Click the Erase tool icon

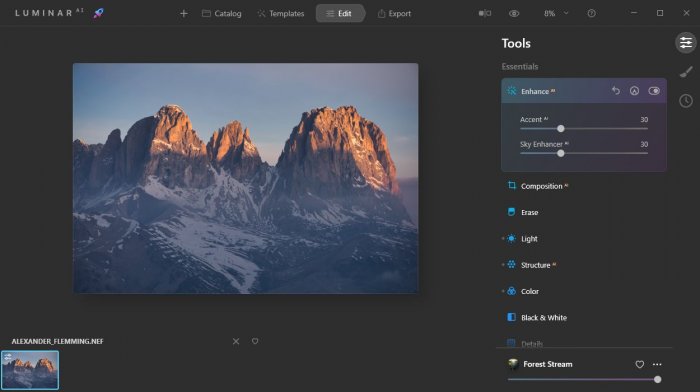(x=512, y=212)
